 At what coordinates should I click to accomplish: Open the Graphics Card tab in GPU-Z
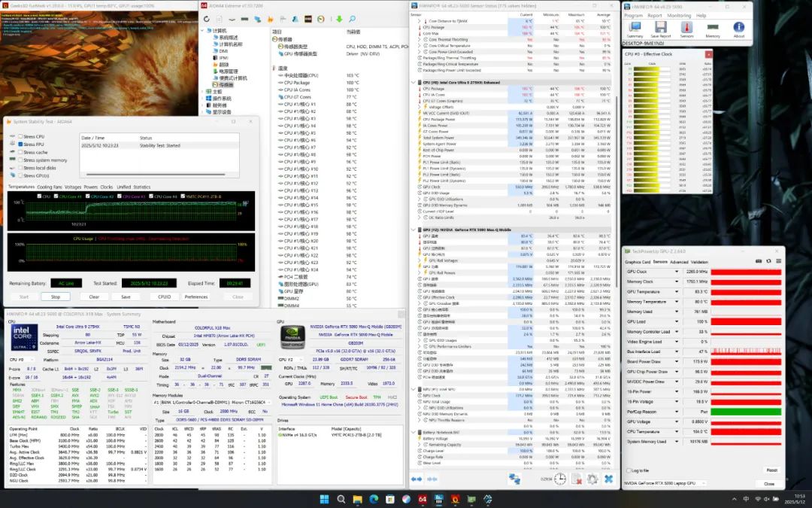tap(638, 263)
